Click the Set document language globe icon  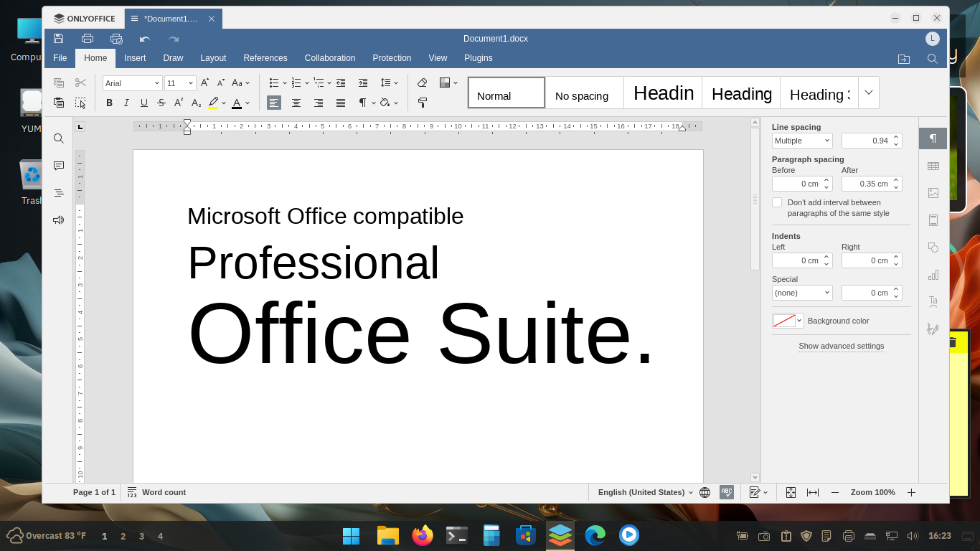[x=705, y=492]
